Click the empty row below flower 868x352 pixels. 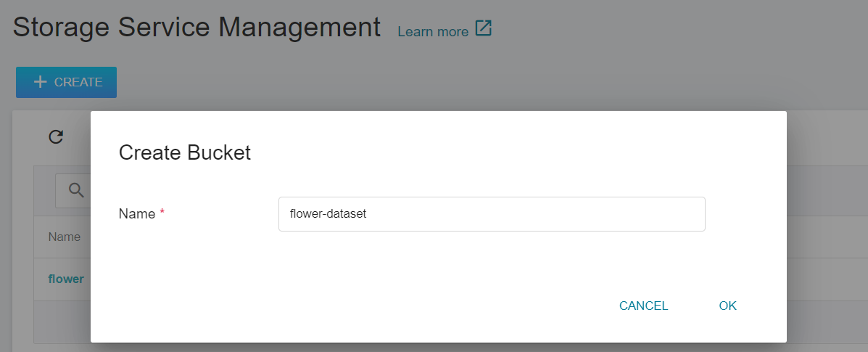pos(62,322)
